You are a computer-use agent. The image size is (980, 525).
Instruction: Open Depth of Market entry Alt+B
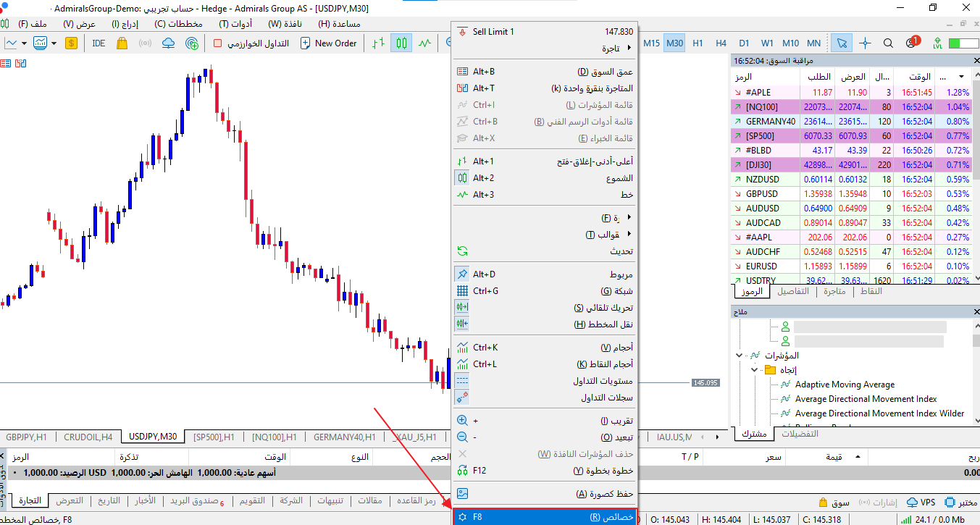tap(544, 72)
